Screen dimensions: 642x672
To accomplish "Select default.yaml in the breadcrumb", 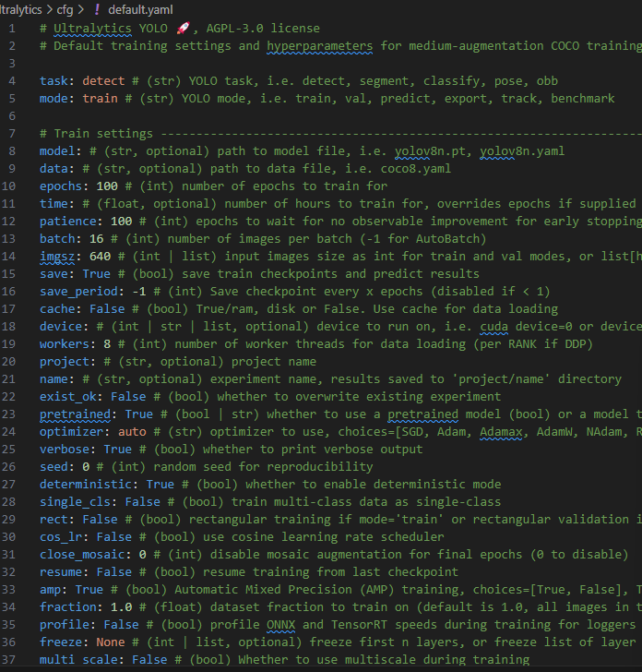I will coord(140,9).
